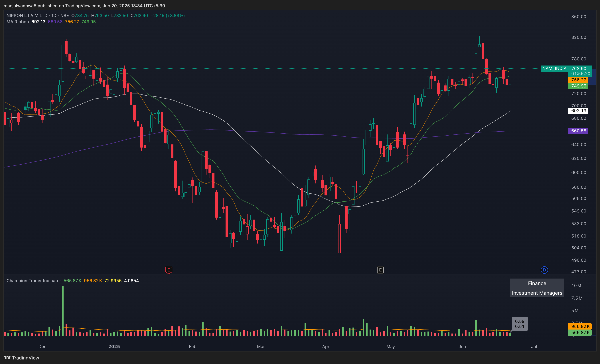Click the red earnings E marker
This screenshot has width=600, height=364.
click(169, 270)
